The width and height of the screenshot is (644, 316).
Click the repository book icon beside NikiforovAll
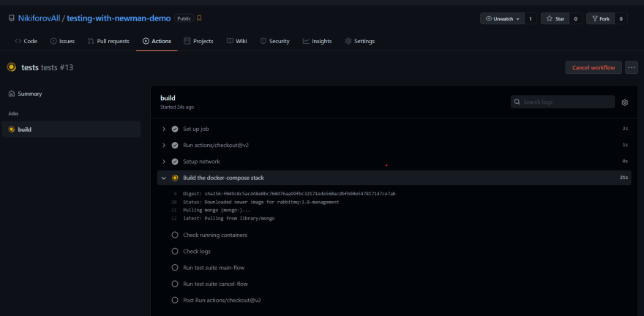pos(12,18)
